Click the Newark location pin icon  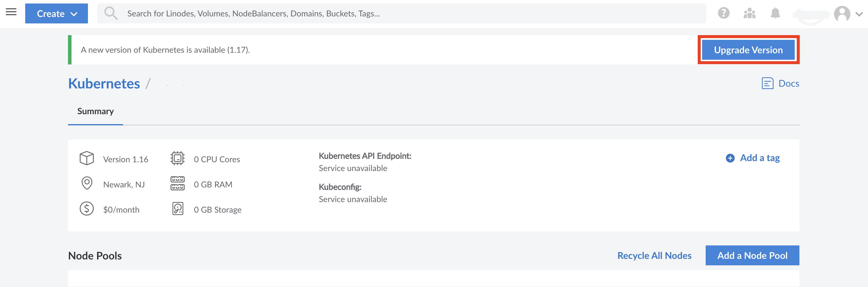87,183
